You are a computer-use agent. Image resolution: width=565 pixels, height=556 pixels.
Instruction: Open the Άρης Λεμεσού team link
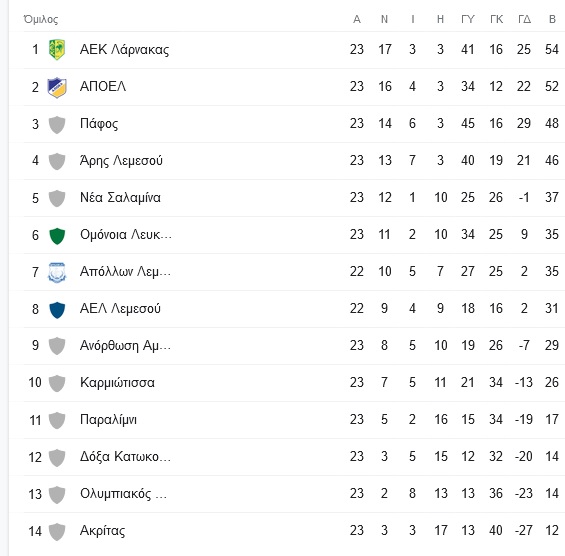[121, 161]
